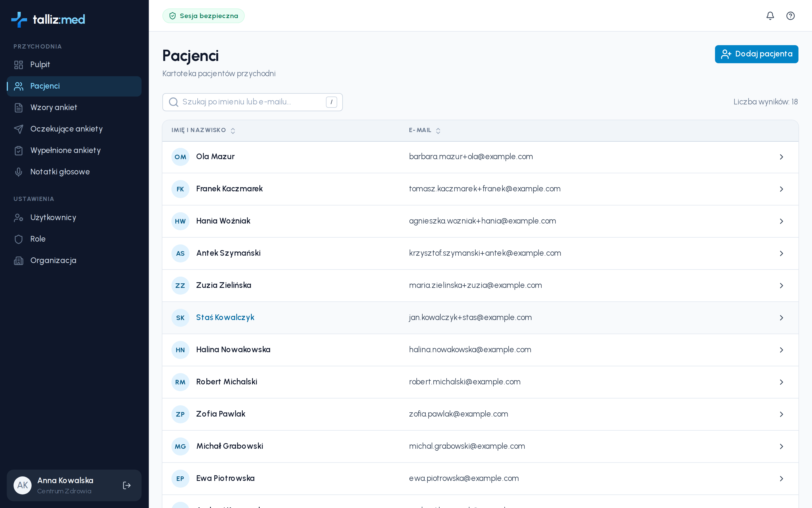Click the search magnifier icon
Image resolution: width=812 pixels, height=508 pixels.
click(173, 102)
